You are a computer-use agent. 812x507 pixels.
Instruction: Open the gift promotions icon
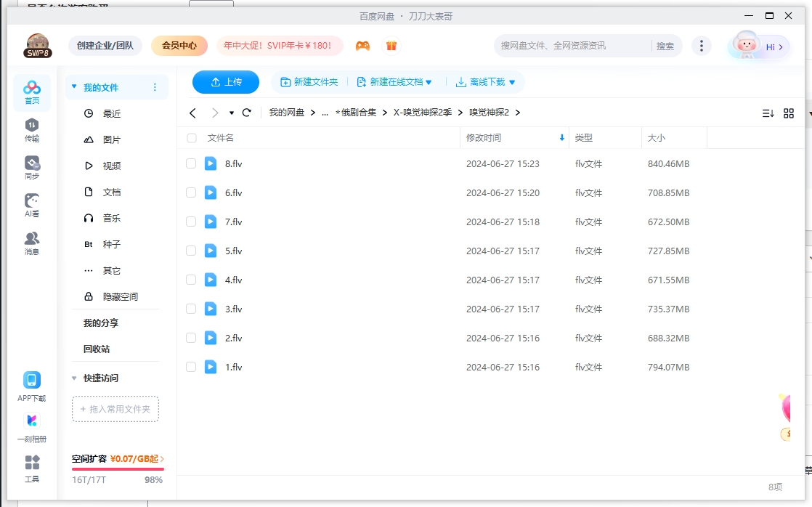point(391,45)
